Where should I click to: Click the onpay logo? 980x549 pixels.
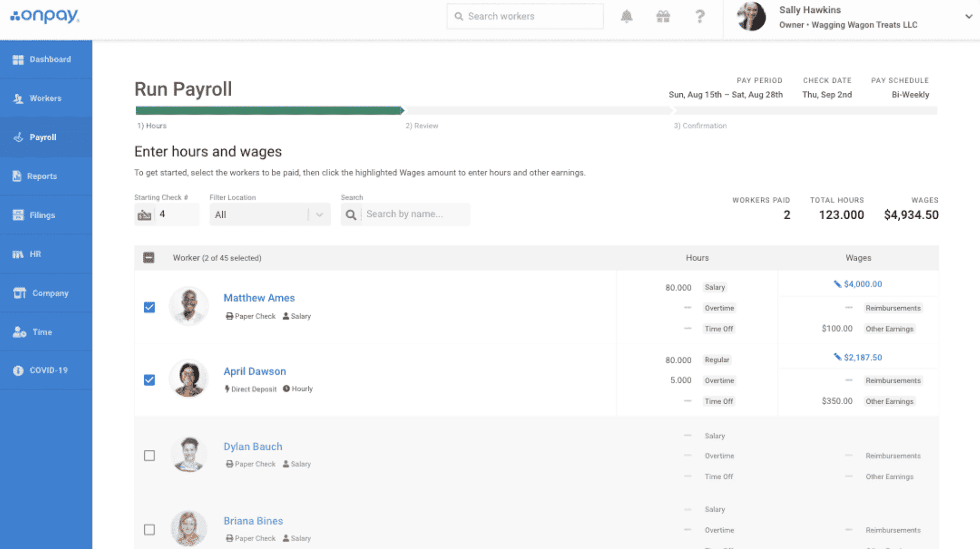[45, 16]
